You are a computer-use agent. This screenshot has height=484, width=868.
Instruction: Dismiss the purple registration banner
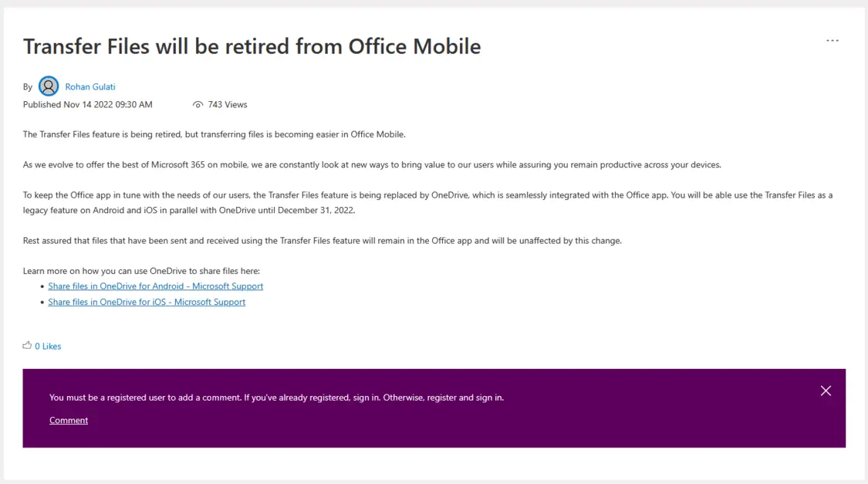826,391
